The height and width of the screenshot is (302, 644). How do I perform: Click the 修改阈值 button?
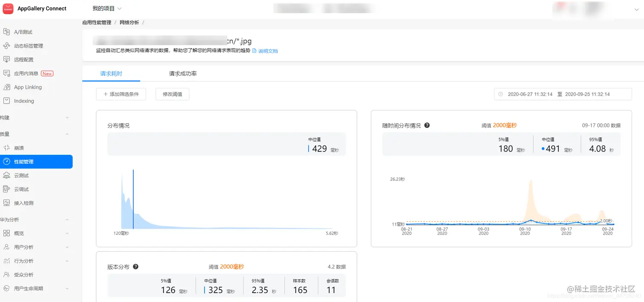pos(172,94)
